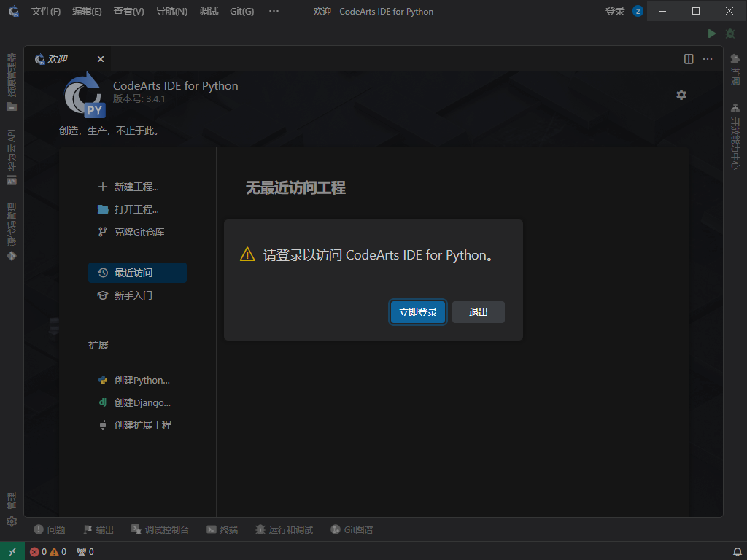Click 登录 in the title bar
Image resolution: width=747 pixels, height=560 pixels.
(x=614, y=11)
